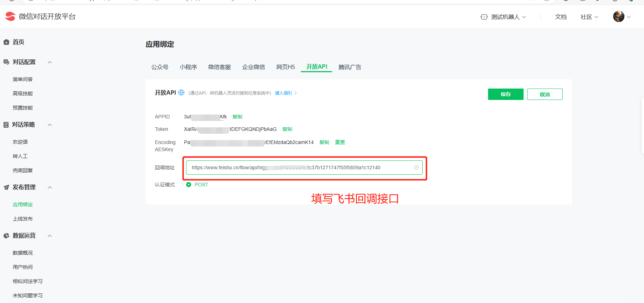The image size is (644, 303).
Task: Collapse the 数据运营 section
Action: (50, 236)
